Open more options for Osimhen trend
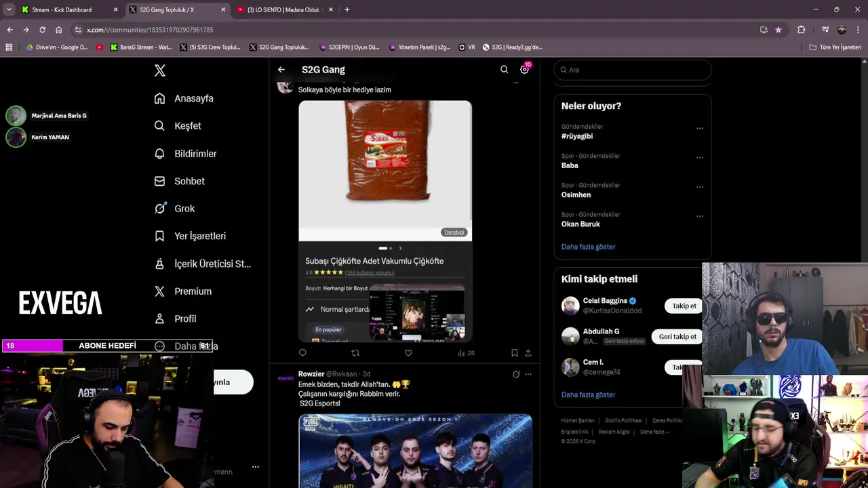 [700, 187]
